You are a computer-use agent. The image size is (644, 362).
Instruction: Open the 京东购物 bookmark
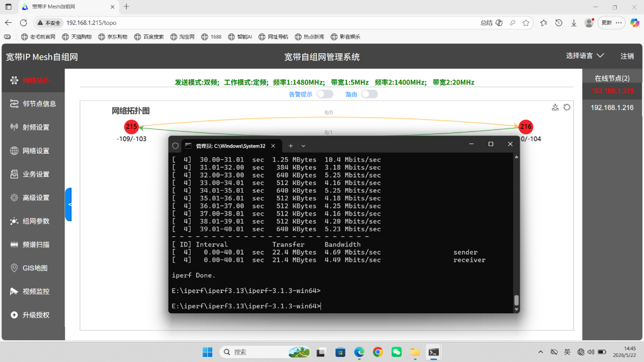pyautogui.click(x=113, y=37)
